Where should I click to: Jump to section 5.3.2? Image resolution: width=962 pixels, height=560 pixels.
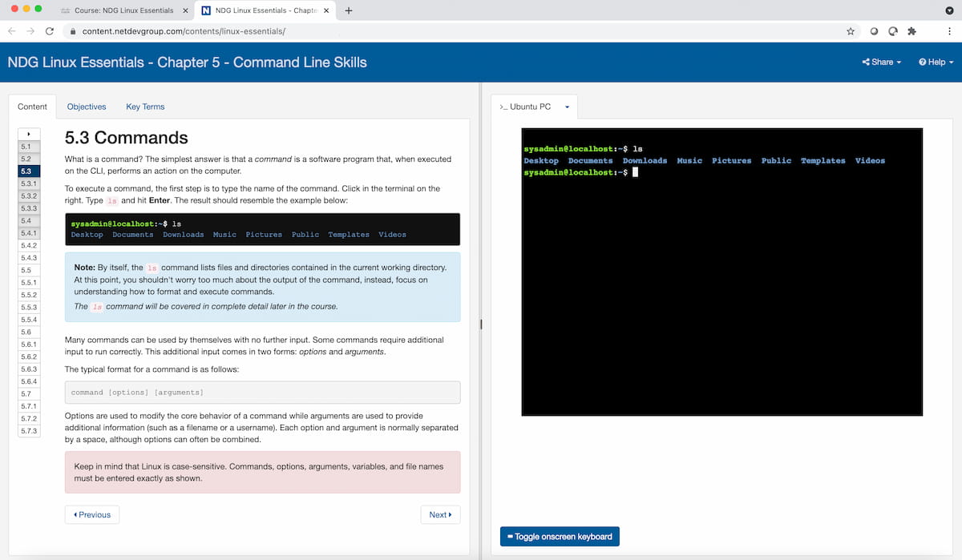[28, 195]
